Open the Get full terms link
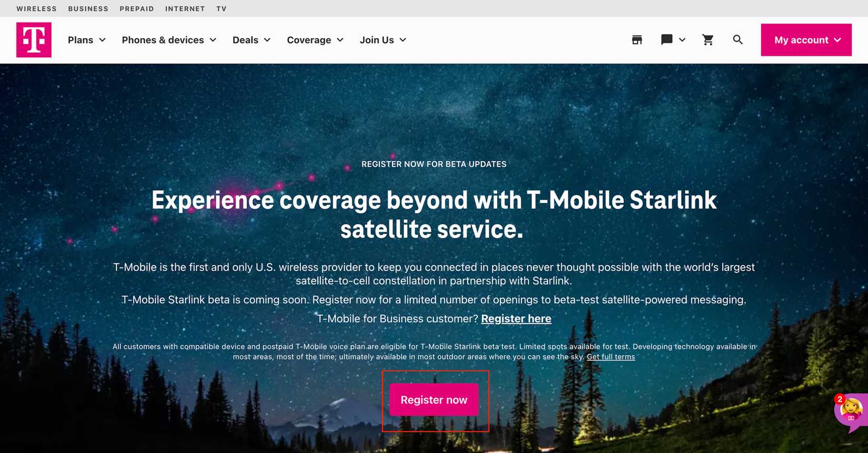This screenshot has width=868, height=453. pos(611,357)
